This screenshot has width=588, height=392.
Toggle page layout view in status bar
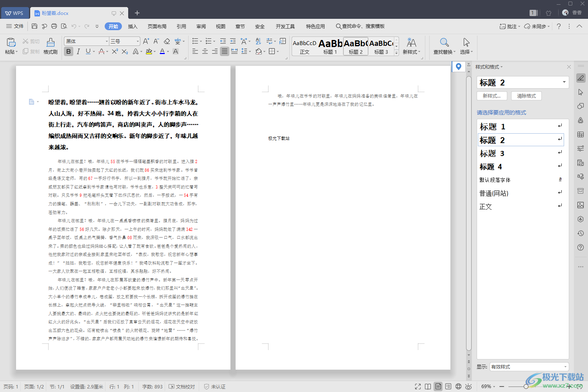pyautogui.click(x=438, y=387)
